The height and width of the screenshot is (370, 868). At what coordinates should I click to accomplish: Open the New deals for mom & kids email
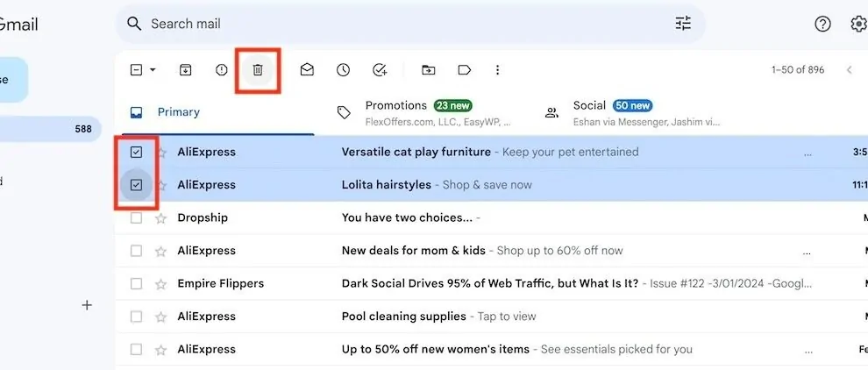[x=414, y=251]
